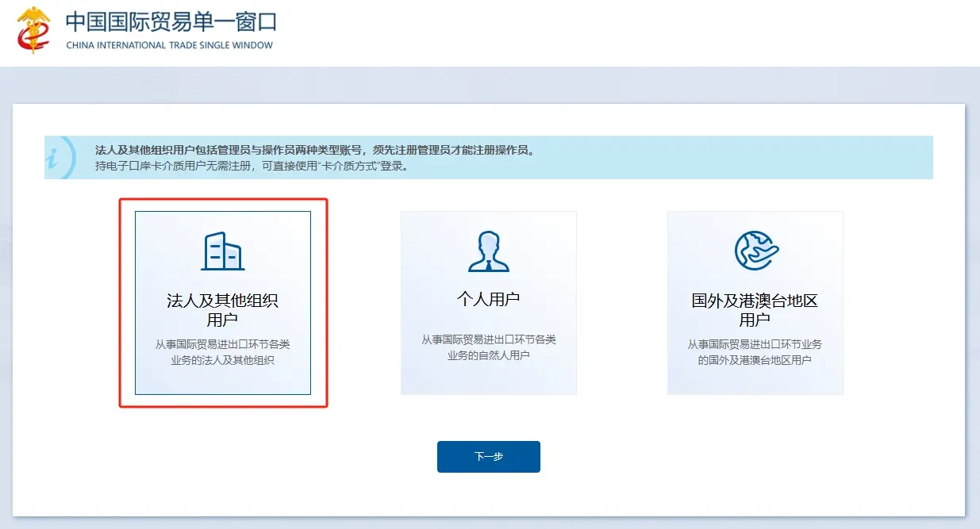Viewport: 980px width, 529px height.
Task: Choose the 个人用户 heading
Action: (488, 299)
